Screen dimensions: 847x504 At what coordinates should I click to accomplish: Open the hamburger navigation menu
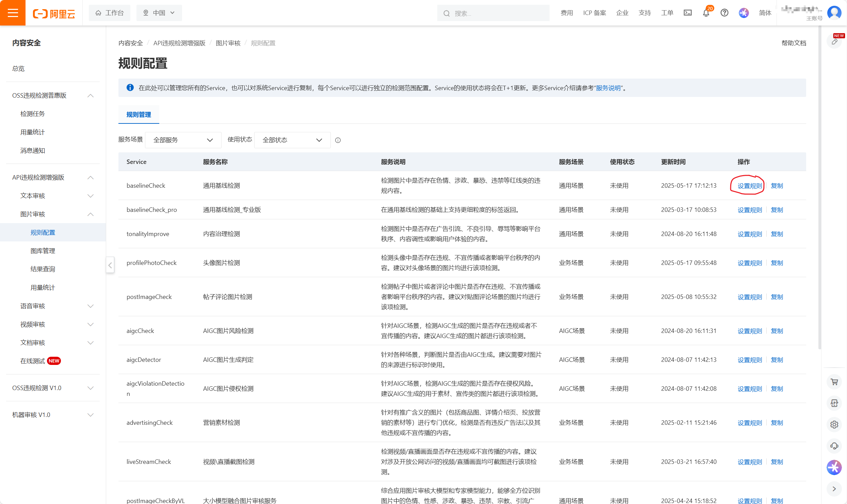13,13
